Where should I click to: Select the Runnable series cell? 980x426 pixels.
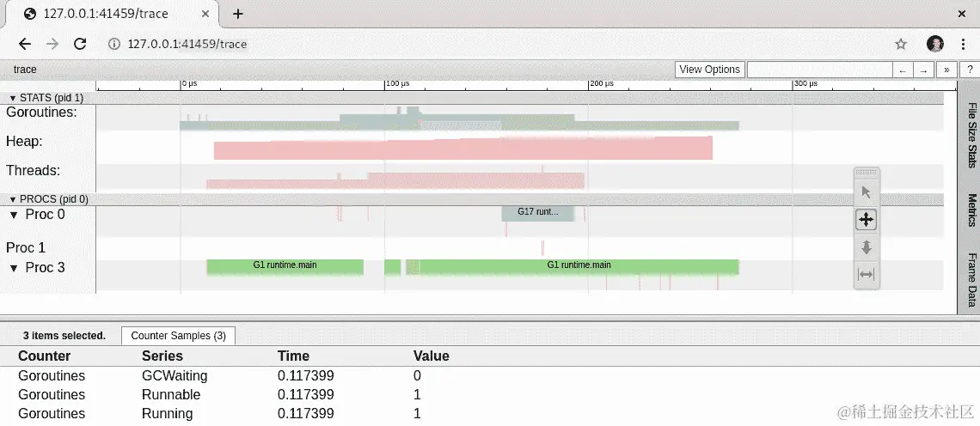(171, 395)
